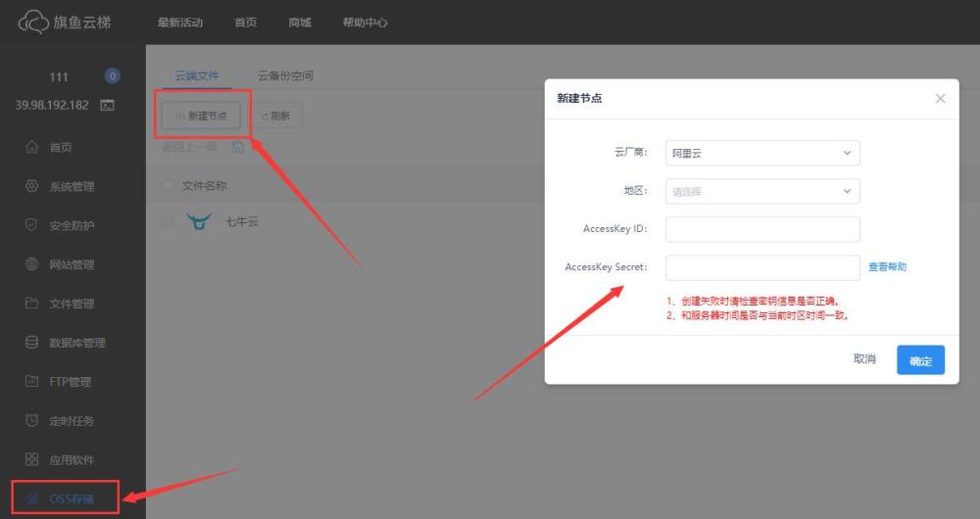The width and height of the screenshot is (980, 519).
Task: Click the database icon for 数据库管理
Action: pyautogui.click(x=32, y=342)
